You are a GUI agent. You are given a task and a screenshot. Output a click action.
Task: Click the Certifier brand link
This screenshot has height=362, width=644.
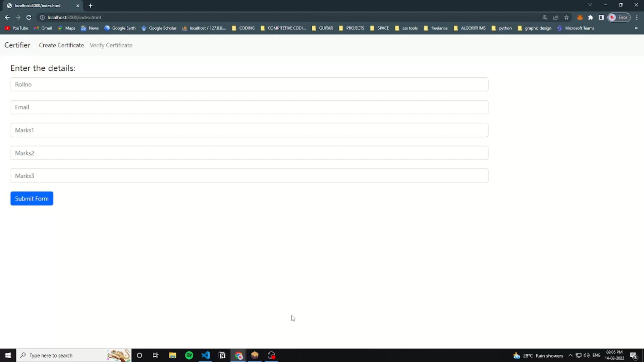click(x=17, y=45)
